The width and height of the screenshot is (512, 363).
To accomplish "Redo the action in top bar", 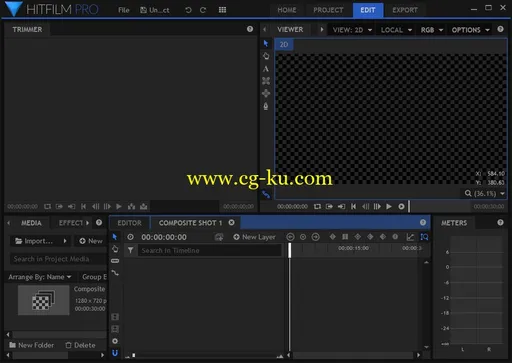I will pyautogui.click(x=203, y=10).
